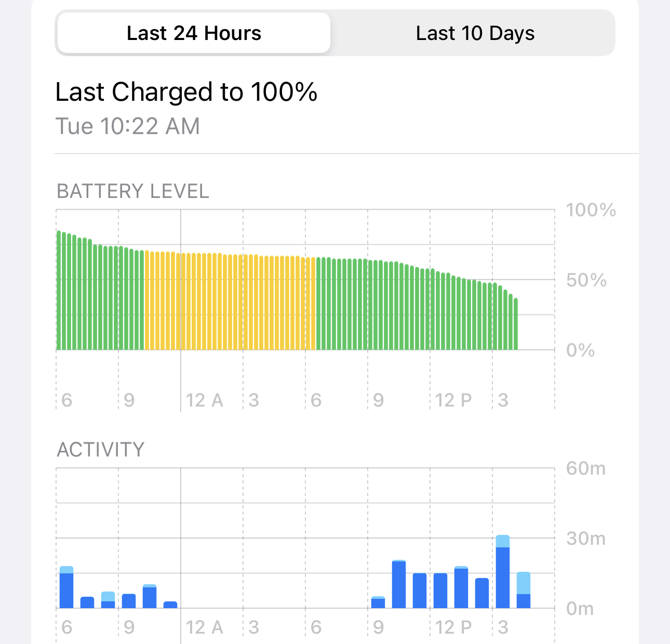670x644 pixels.
Task: Tap the first green battery level bar
Action: click(x=59, y=290)
